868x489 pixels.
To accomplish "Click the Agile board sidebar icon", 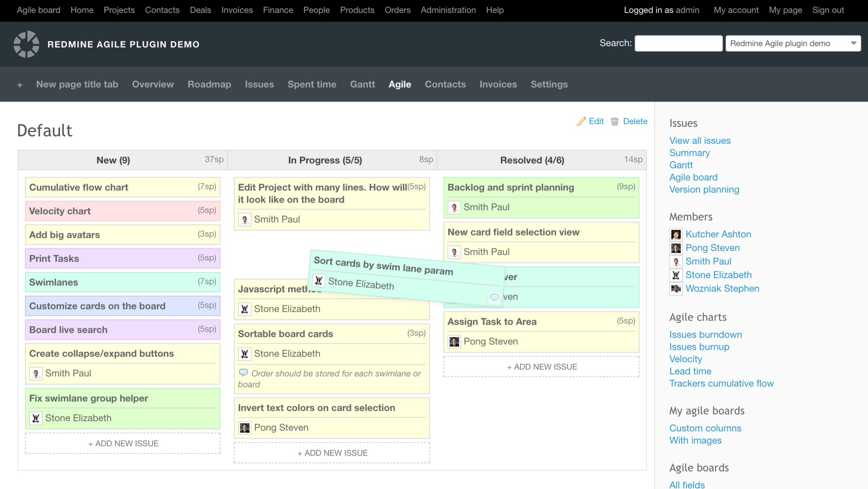I will [x=693, y=177].
